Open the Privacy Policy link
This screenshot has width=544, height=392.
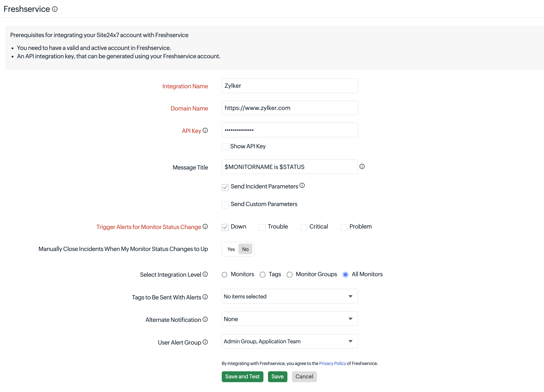point(332,363)
